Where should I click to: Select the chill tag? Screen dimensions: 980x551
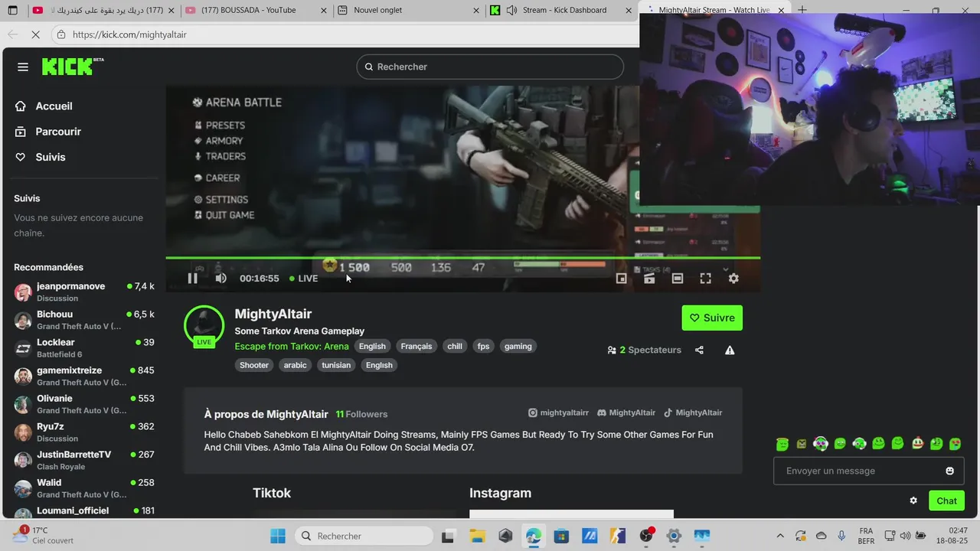(455, 346)
